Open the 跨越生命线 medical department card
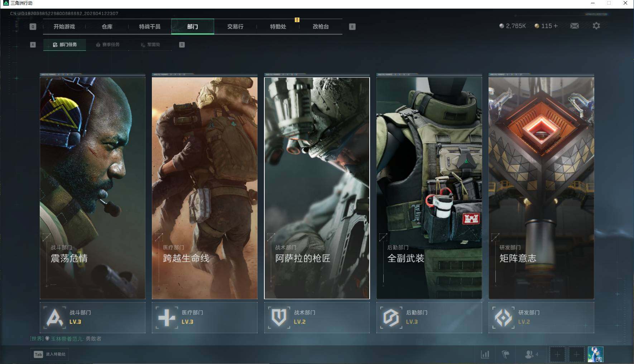The height and width of the screenshot is (364, 634). tap(205, 188)
